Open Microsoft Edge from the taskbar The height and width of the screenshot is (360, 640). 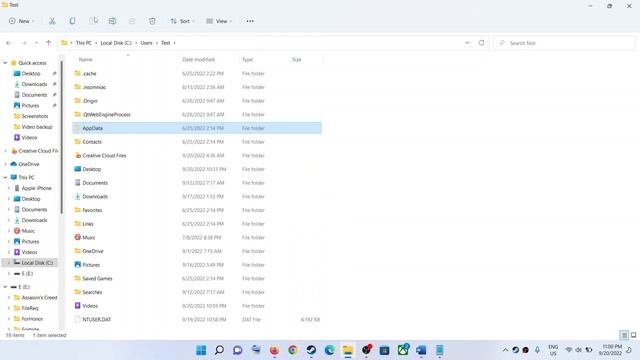pos(329,350)
